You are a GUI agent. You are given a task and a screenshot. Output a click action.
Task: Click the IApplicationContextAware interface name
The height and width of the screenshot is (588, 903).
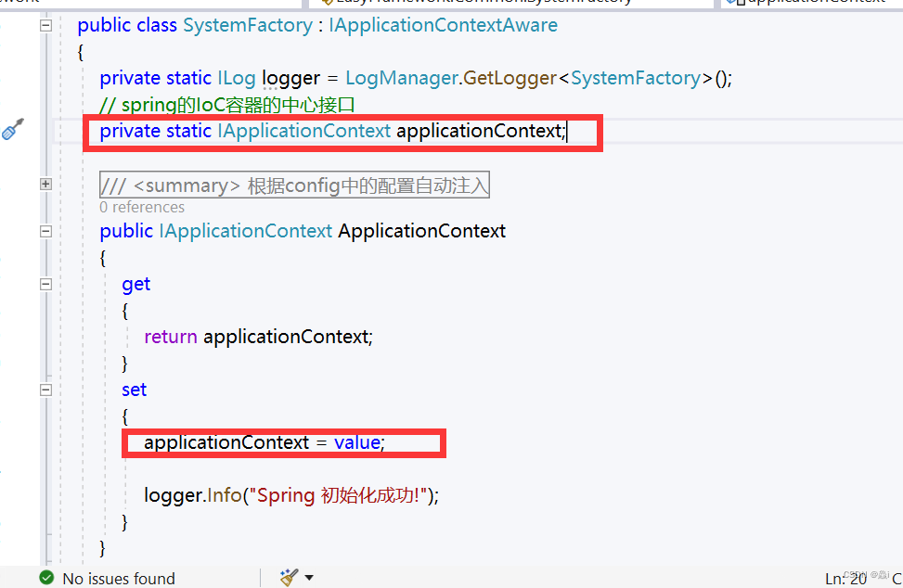click(443, 25)
